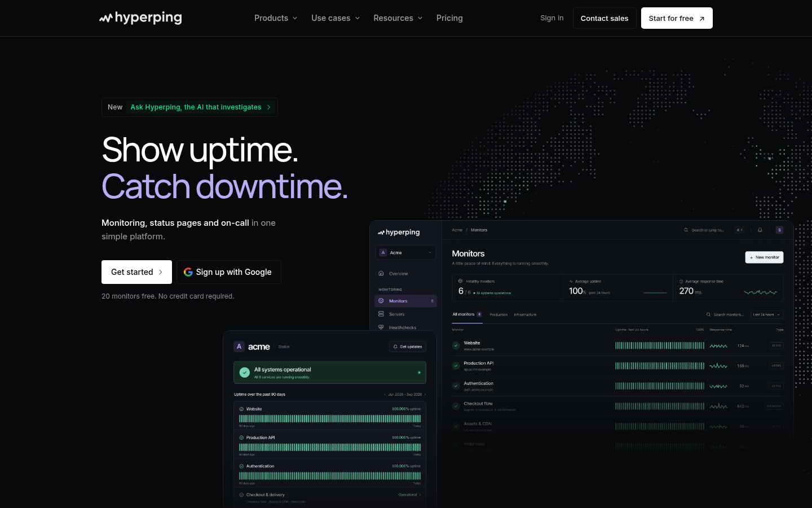Click the Sign in link
This screenshot has height=508, width=812.
(x=551, y=18)
